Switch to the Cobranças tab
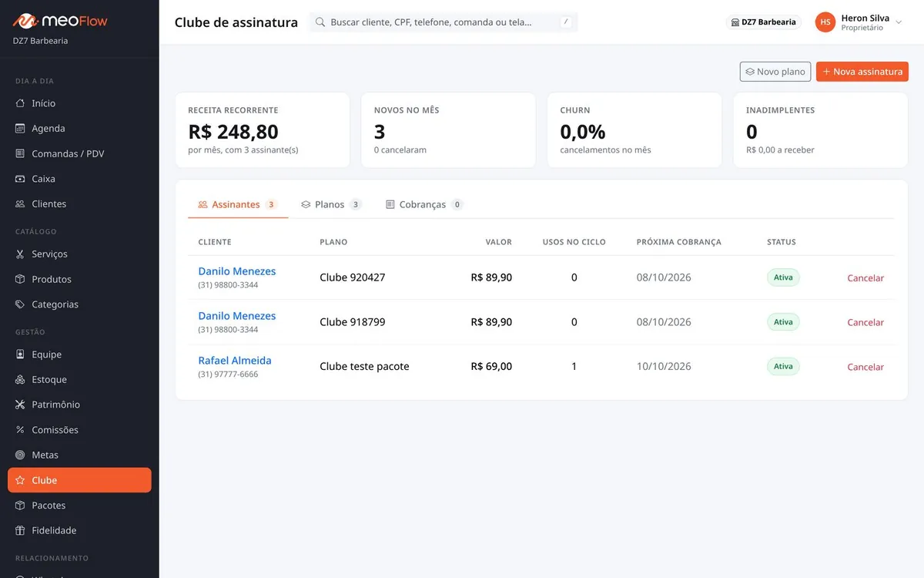Image resolution: width=924 pixels, height=578 pixels. tap(424, 205)
